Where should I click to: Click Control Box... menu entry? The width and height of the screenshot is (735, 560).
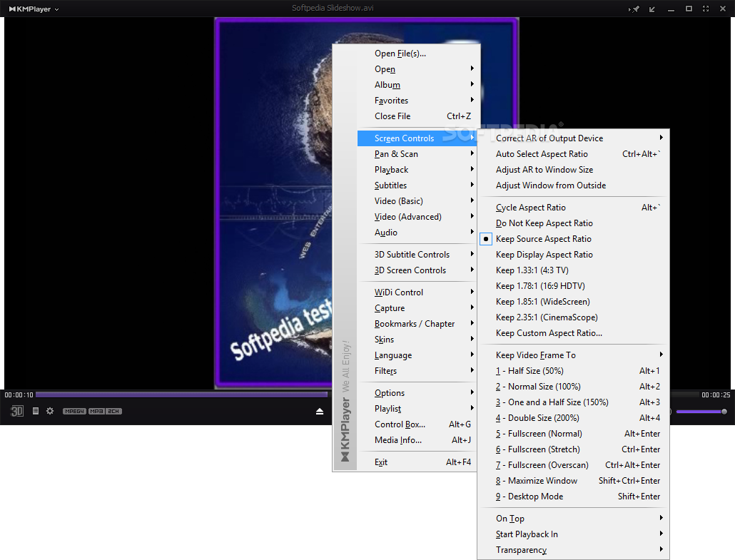pyautogui.click(x=417, y=424)
